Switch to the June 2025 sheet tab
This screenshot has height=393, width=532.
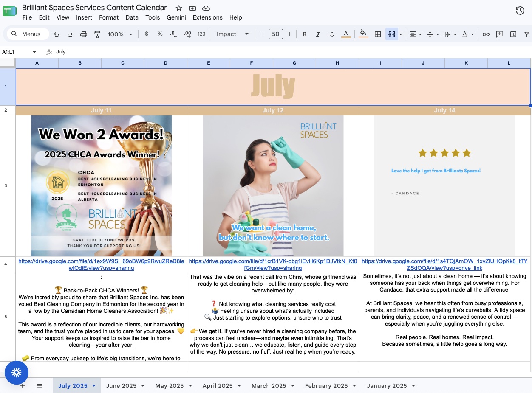coord(121,386)
